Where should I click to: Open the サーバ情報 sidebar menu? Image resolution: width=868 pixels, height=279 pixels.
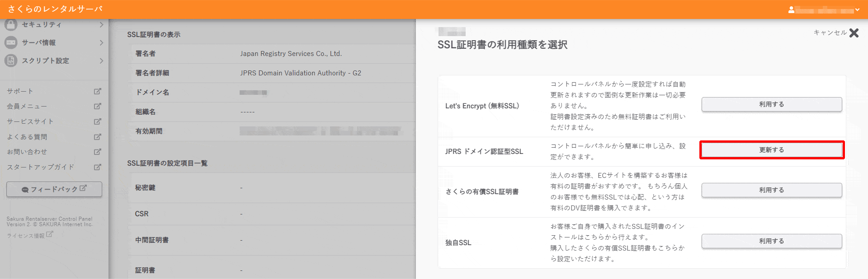pyautogui.click(x=54, y=42)
